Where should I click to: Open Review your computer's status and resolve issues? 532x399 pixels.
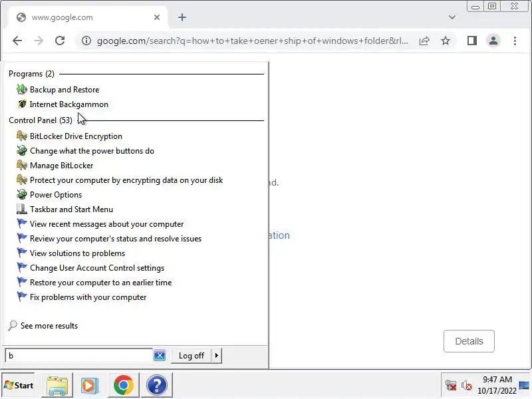pos(115,238)
